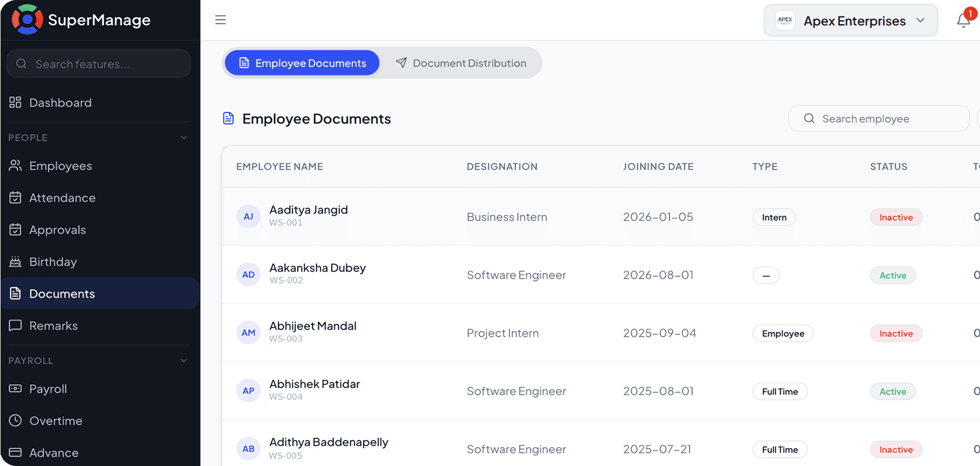This screenshot has height=466, width=980.
Task: Open the notifications bell
Action: (x=964, y=20)
